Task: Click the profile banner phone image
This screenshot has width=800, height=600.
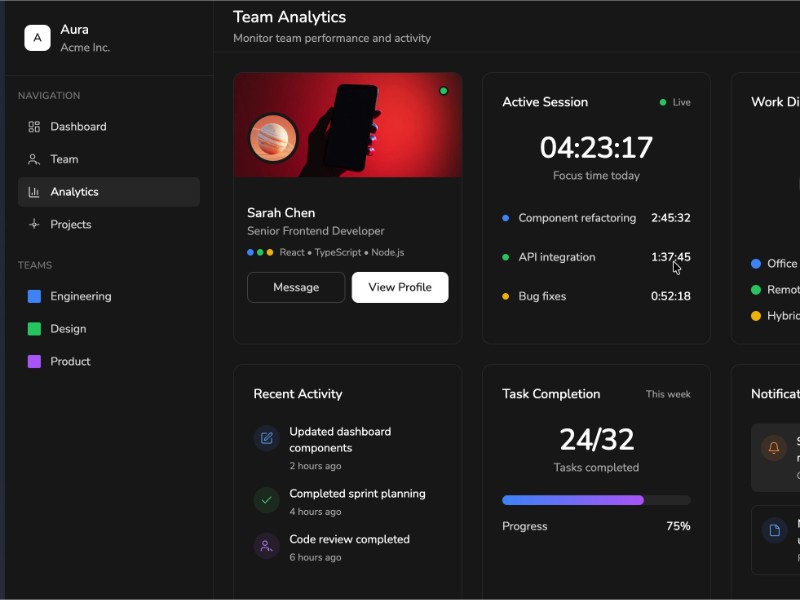Action: pyautogui.click(x=348, y=125)
